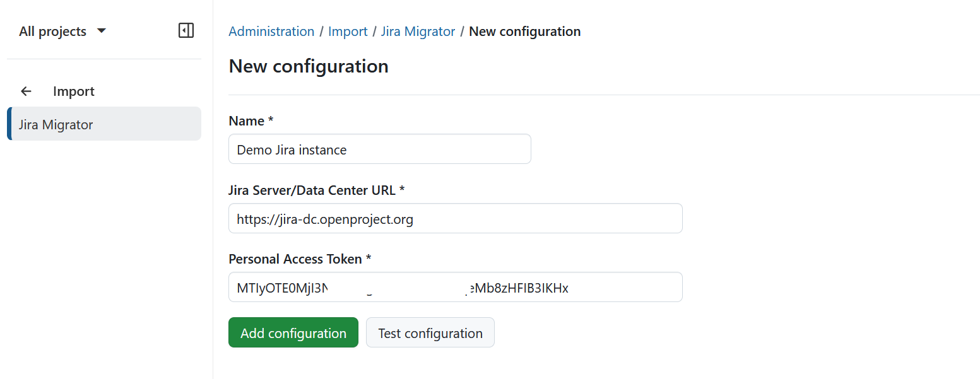Click the Jira Server/Data Center URL * label

point(317,190)
